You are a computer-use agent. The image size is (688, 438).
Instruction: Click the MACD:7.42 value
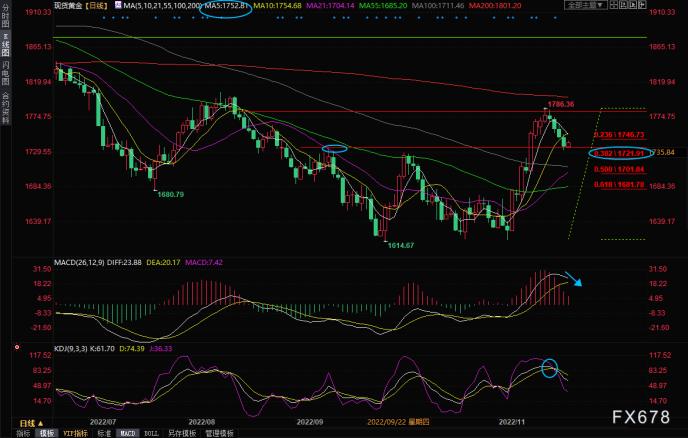pos(204,262)
